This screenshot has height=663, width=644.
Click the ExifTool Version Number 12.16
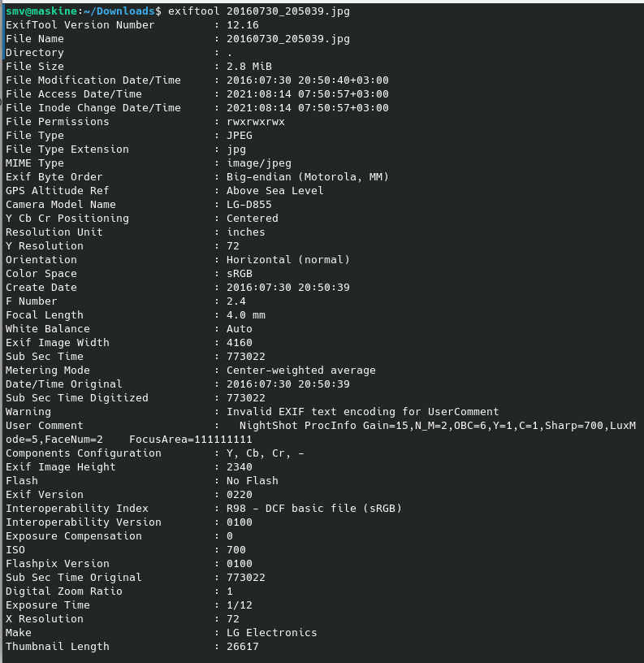243,25
